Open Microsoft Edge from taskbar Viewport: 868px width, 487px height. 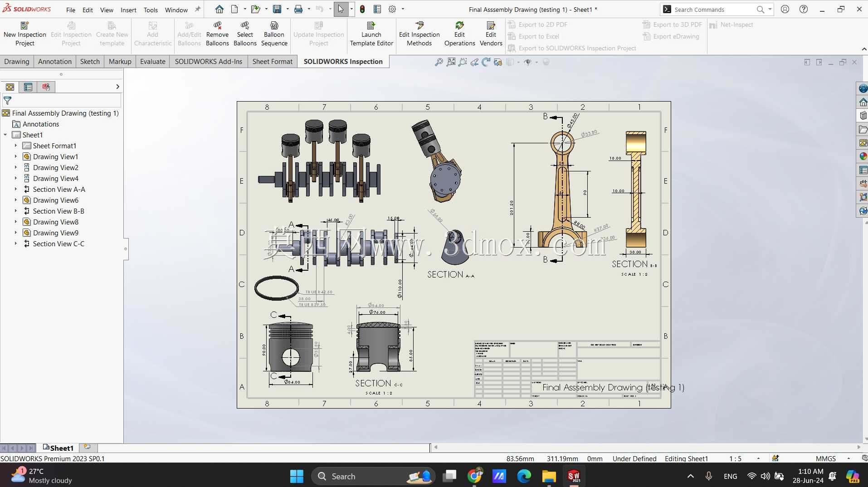click(x=524, y=476)
